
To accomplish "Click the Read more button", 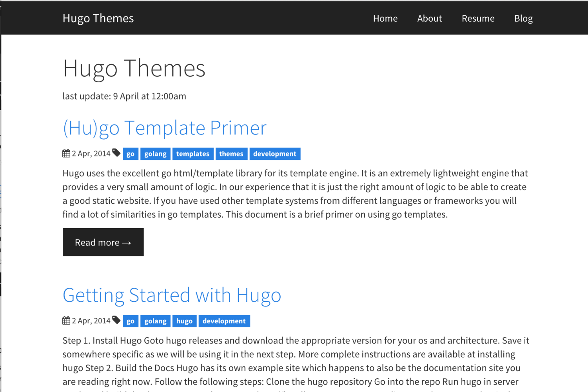I will pos(103,242).
